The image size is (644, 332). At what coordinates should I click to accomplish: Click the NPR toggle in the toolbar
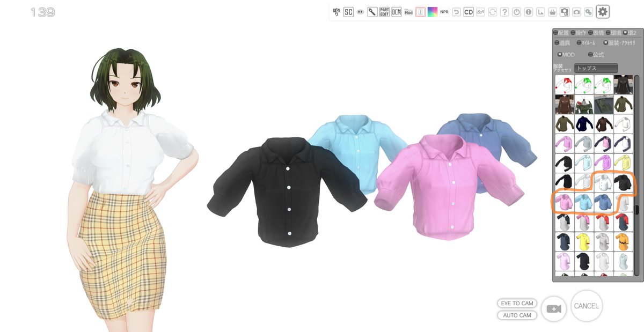click(x=444, y=11)
